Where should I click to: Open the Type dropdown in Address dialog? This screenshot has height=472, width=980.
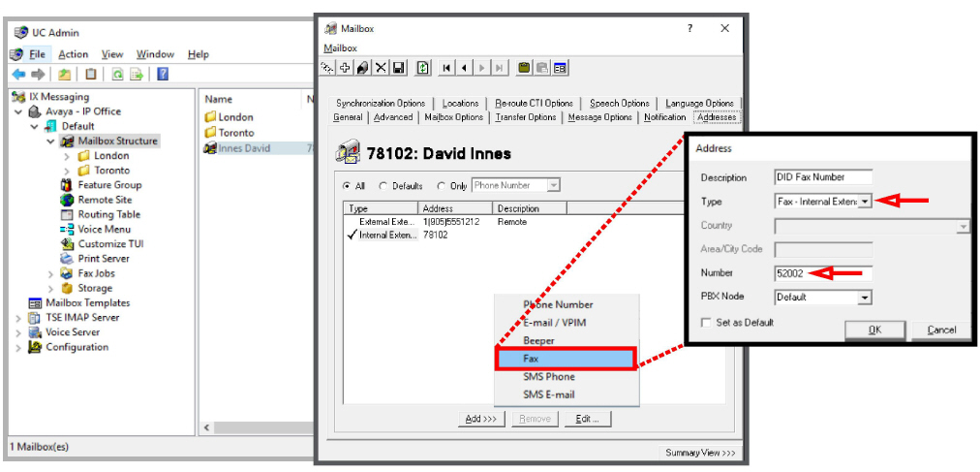pyautogui.click(x=865, y=202)
